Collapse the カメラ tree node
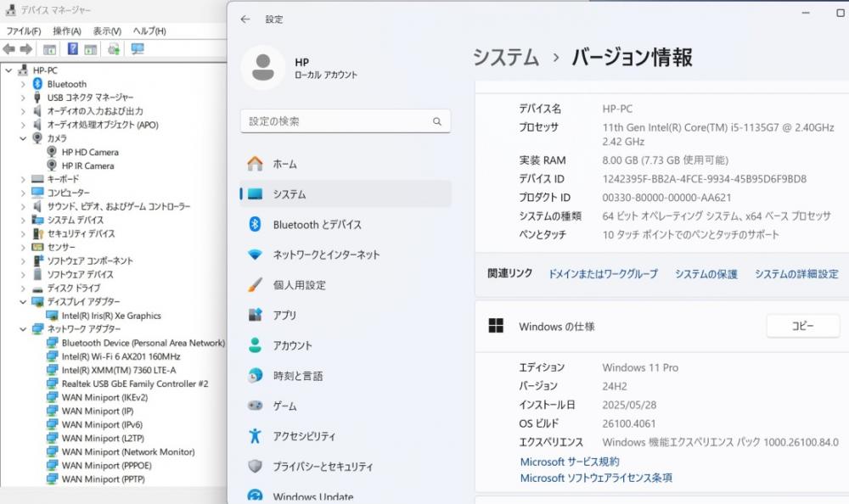 point(23,138)
